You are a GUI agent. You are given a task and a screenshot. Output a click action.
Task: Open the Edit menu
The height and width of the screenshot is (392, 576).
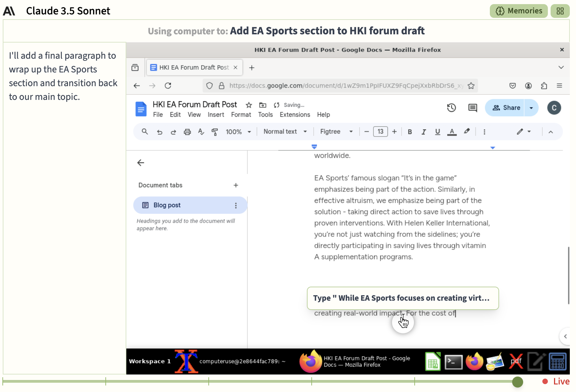[175, 115]
